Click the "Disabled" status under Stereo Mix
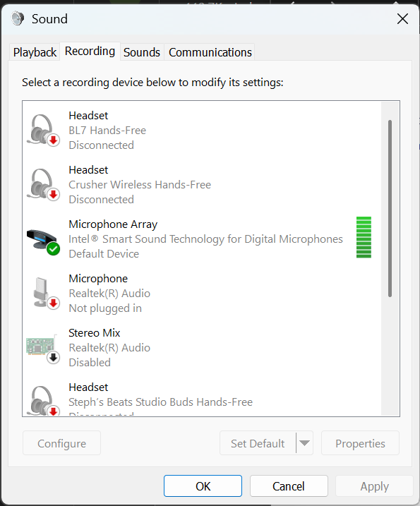Image resolution: width=420 pixels, height=506 pixels. tap(90, 363)
